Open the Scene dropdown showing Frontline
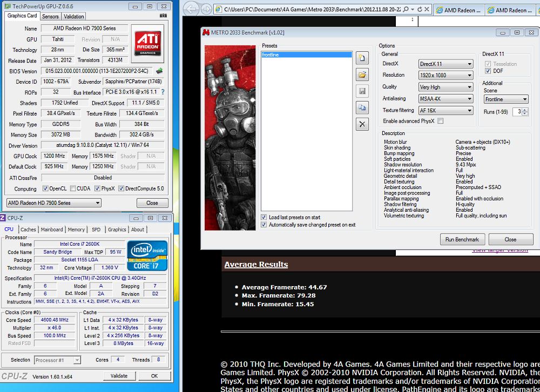The width and height of the screenshot is (540, 392). 506,99
